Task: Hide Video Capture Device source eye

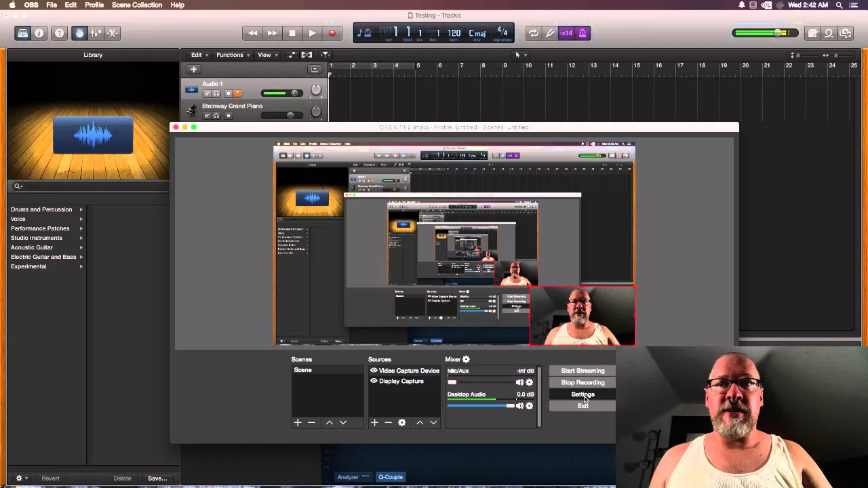Action: (x=374, y=371)
